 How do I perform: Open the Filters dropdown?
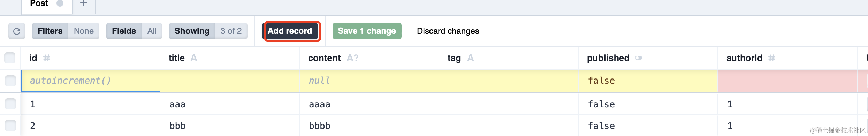(x=66, y=31)
